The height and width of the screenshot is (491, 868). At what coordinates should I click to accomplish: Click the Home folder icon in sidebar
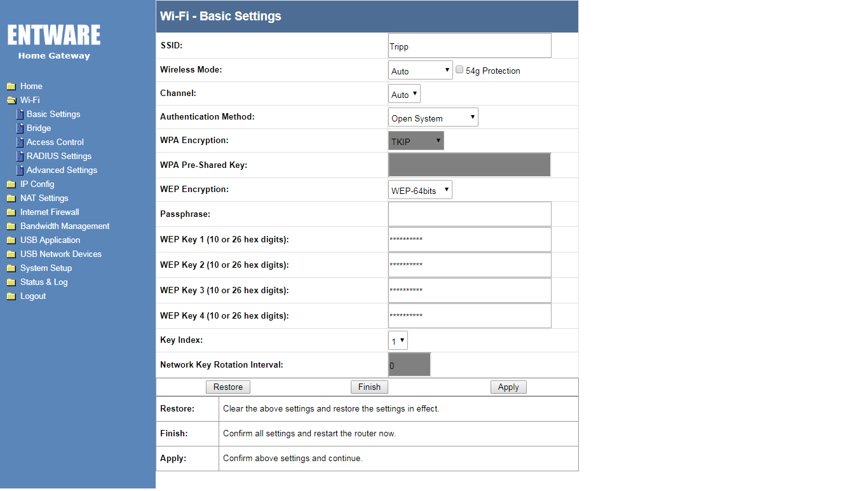[x=11, y=86]
